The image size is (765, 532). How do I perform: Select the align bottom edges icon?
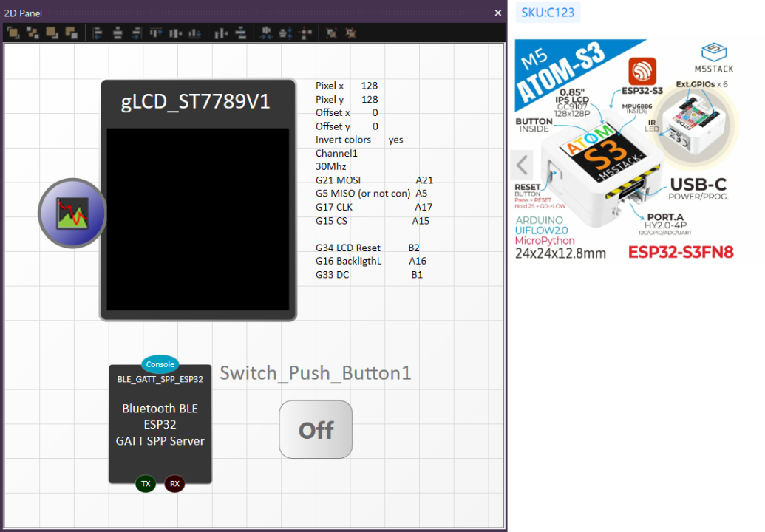[194, 33]
